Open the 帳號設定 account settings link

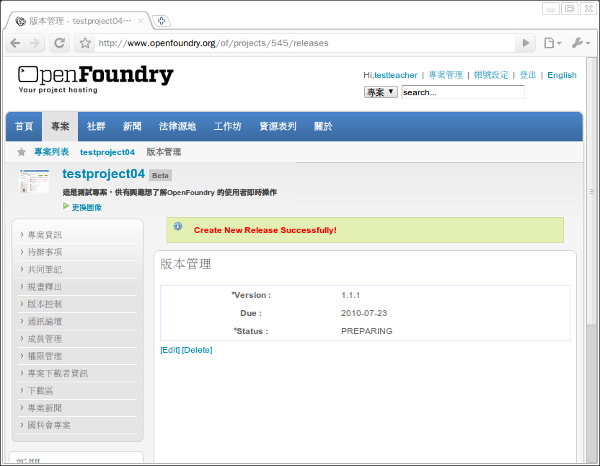[491, 75]
